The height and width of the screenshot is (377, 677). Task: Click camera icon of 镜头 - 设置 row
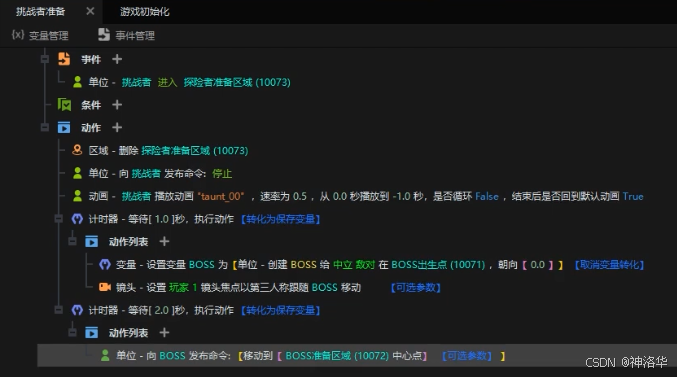(x=105, y=287)
